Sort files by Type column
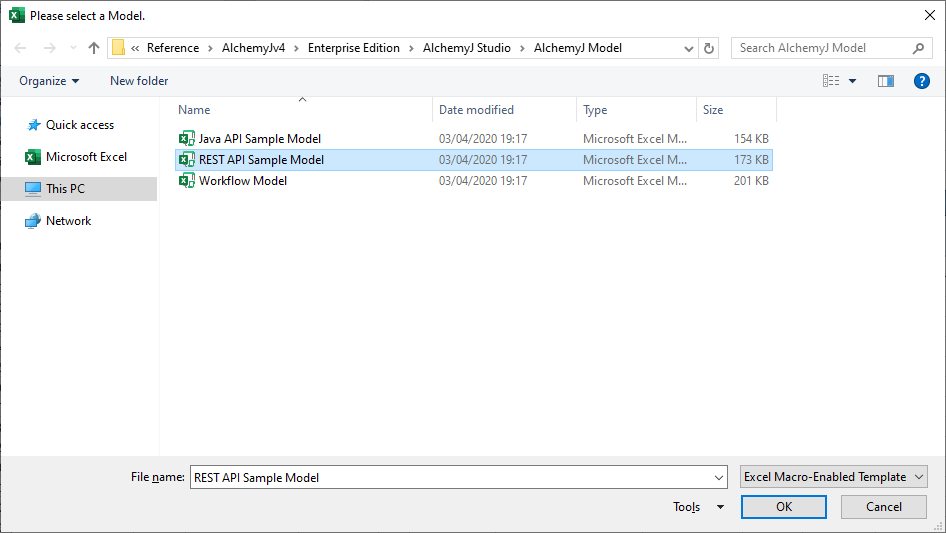This screenshot has width=946, height=533. click(636, 110)
